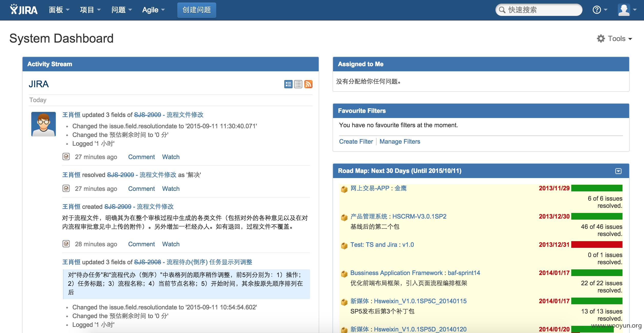644x333 pixels.
Task: Open 王肖恒 link in first activity entry
Action: 71,115
